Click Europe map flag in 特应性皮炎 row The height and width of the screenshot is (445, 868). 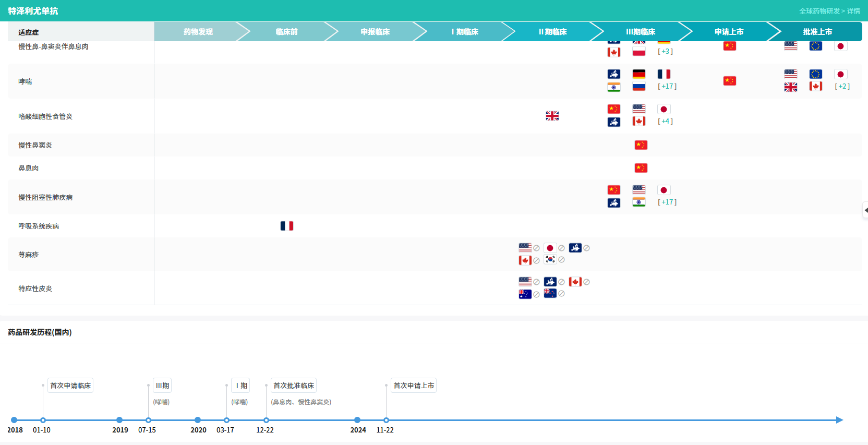click(x=550, y=282)
